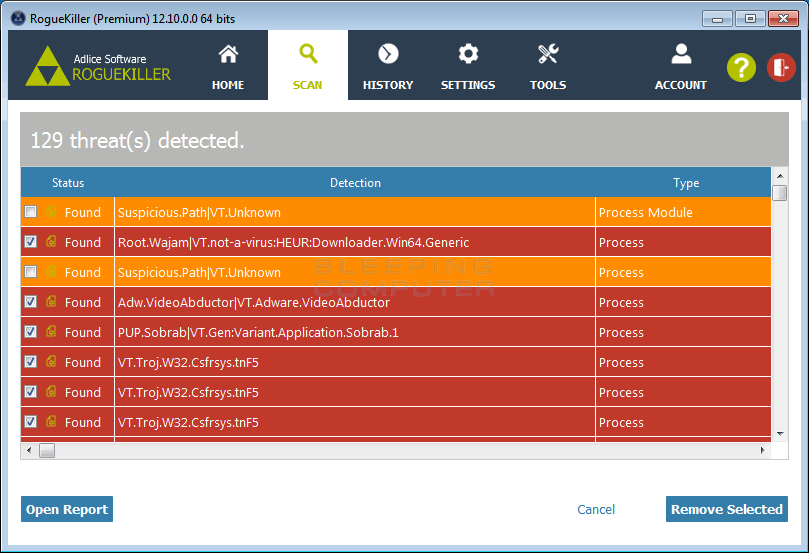Select the Adw.VideoAbductor detection text
Image resolution: width=809 pixels, height=553 pixels.
pyautogui.click(x=254, y=302)
